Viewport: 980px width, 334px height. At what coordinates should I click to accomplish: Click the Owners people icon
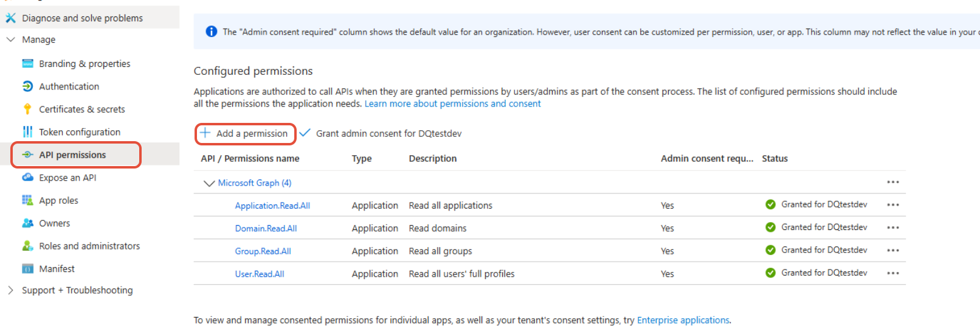point(27,223)
